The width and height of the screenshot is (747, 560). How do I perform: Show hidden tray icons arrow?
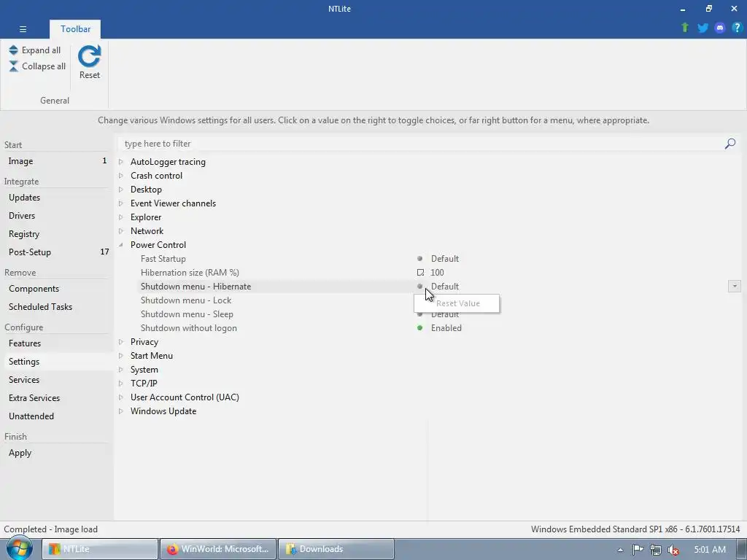620,550
